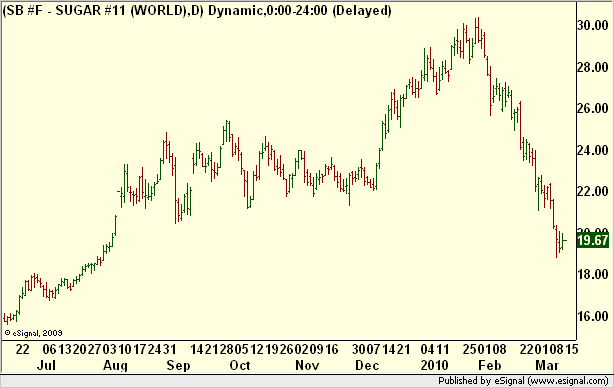614x388 pixels.
Task: Click the green 19.67 last price tag
Action: pos(593,240)
